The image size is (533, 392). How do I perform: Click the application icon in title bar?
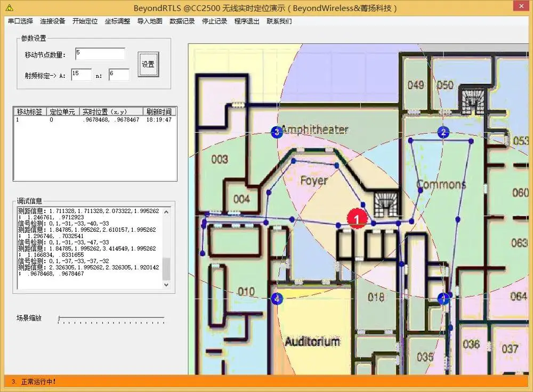[x=10, y=7]
